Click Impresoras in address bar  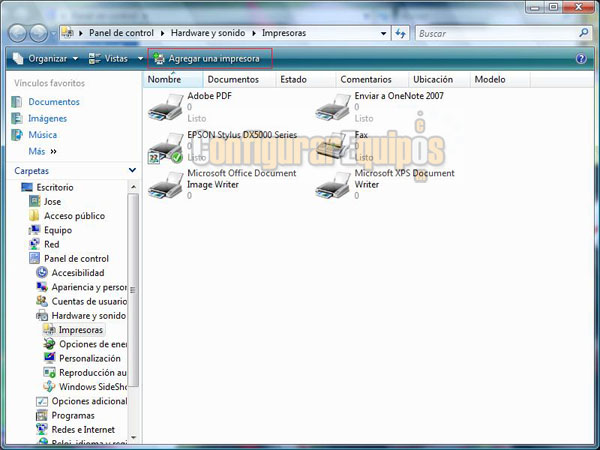(x=284, y=33)
